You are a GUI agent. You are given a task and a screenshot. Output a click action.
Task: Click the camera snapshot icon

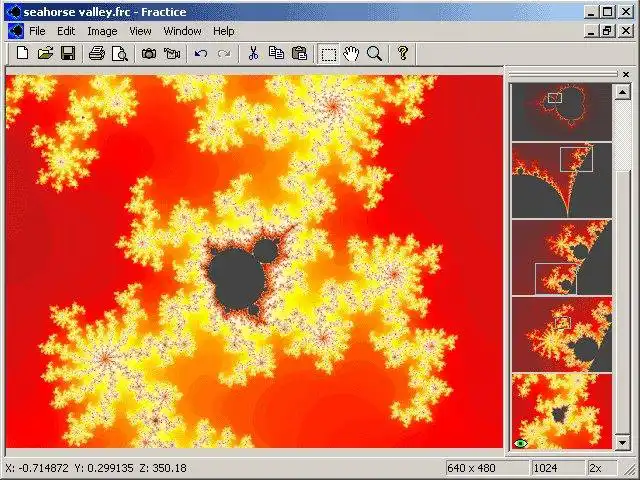pos(149,53)
